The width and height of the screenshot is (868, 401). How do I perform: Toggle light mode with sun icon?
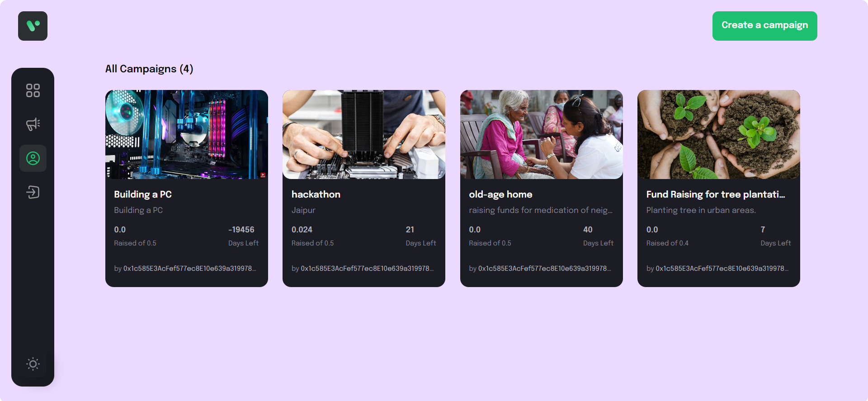pos(33,364)
